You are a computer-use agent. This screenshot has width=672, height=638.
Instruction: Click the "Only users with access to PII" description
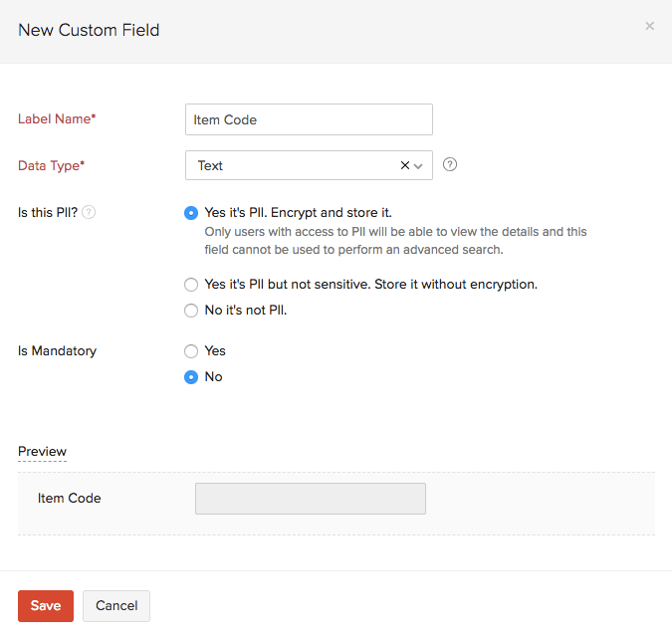395,241
